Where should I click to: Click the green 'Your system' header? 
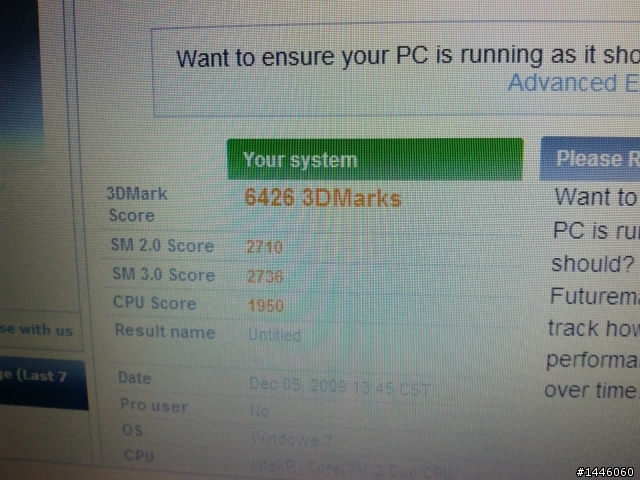coord(375,159)
